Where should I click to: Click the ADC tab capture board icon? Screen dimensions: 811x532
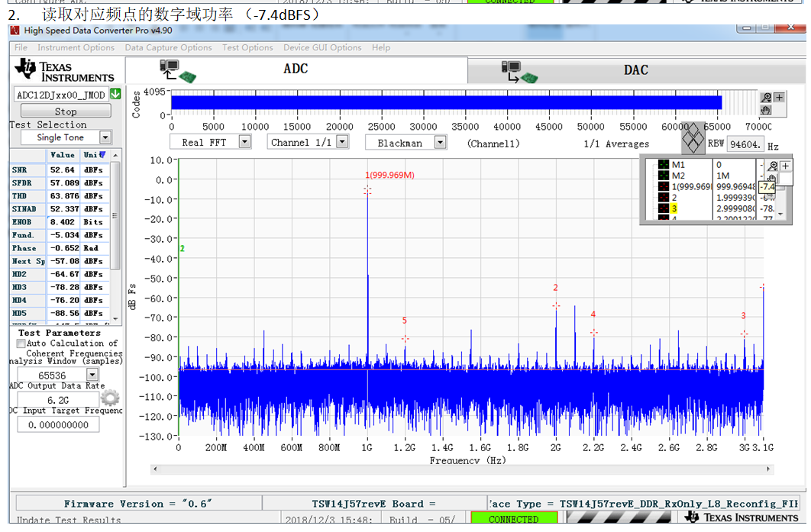[177, 71]
